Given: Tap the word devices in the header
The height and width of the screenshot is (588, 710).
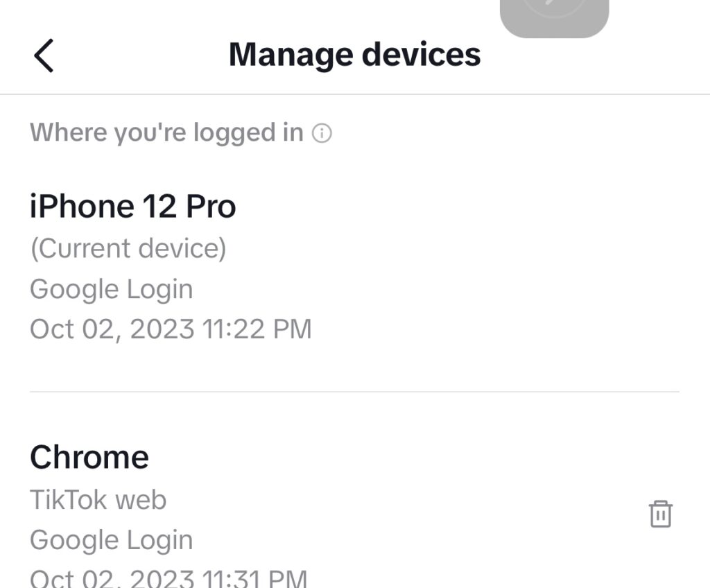Looking at the screenshot, I should (x=422, y=54).
